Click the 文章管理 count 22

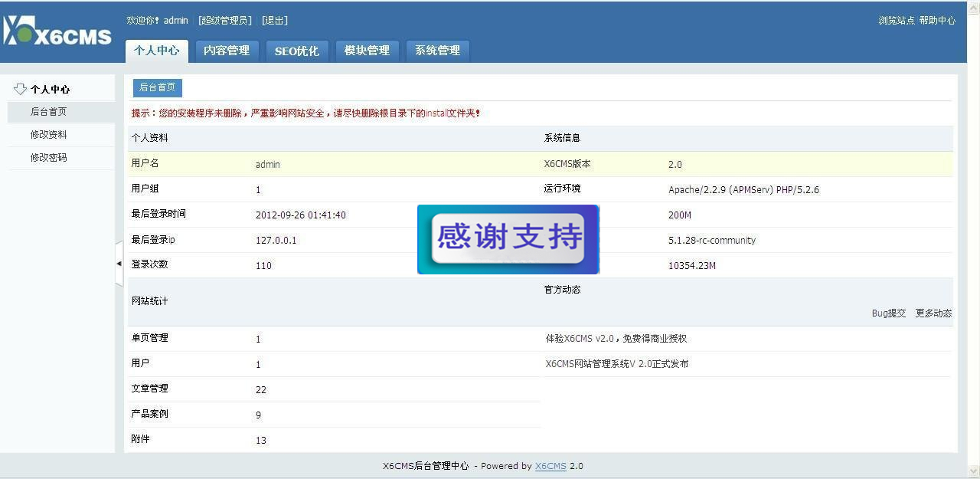pos(261,390)
